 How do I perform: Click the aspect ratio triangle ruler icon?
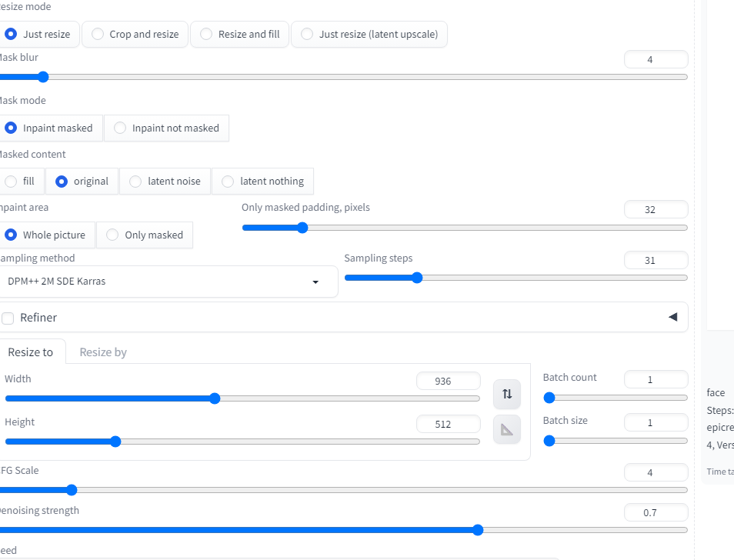[507, 429]
